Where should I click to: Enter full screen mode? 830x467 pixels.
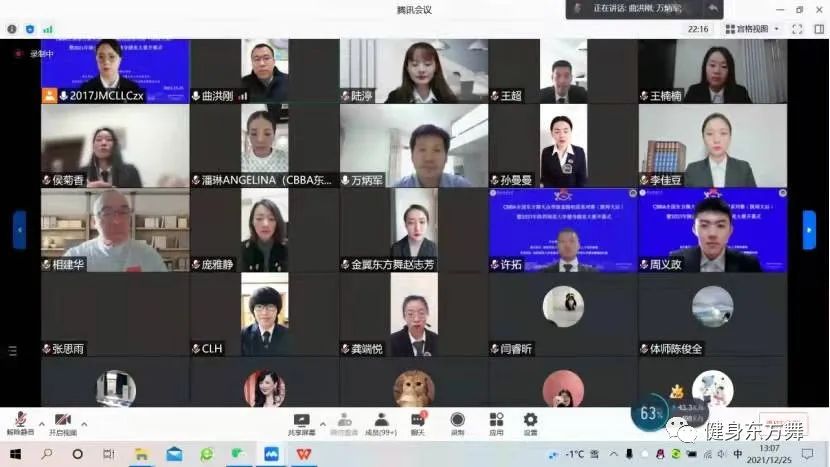[x=797, y=29]
